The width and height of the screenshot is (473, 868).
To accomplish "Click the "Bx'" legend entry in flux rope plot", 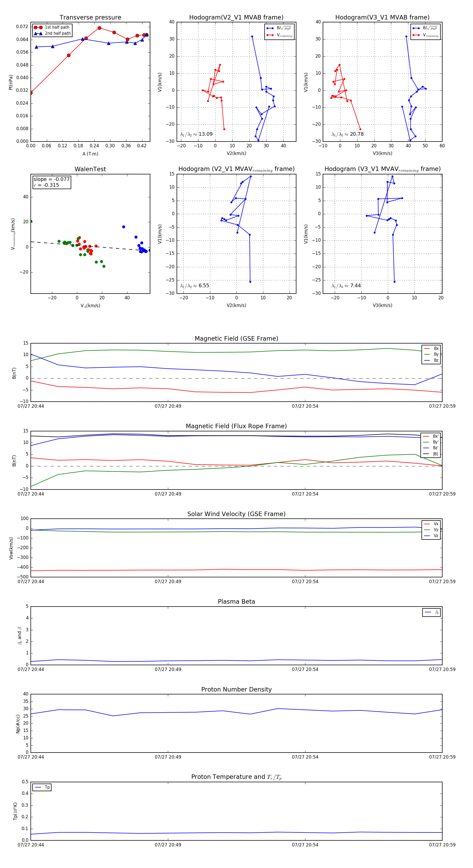I will pos(431,436).
